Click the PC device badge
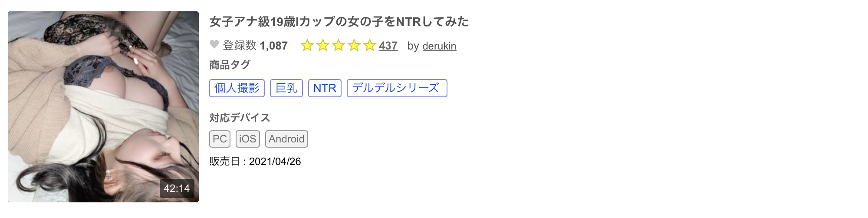Screen dimensions: 868x218 tap(220, 139)
